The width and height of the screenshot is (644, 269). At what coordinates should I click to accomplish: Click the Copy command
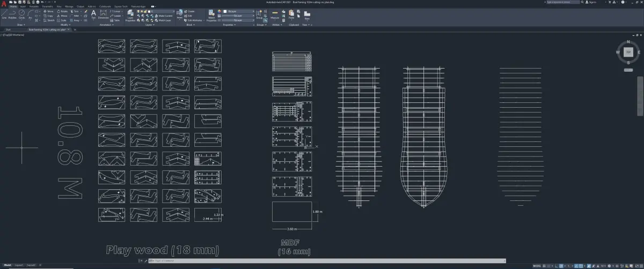(48, 16)
